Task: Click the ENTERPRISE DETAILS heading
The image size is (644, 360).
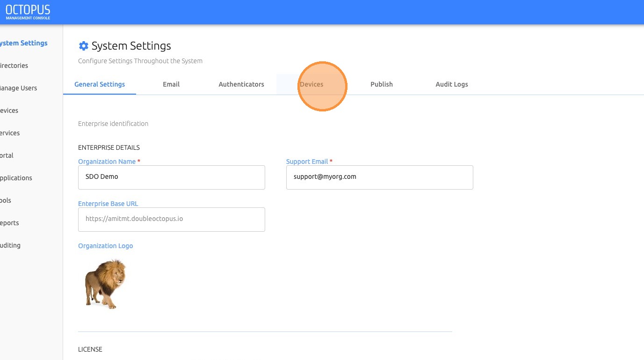Action: tap(109, 147)
